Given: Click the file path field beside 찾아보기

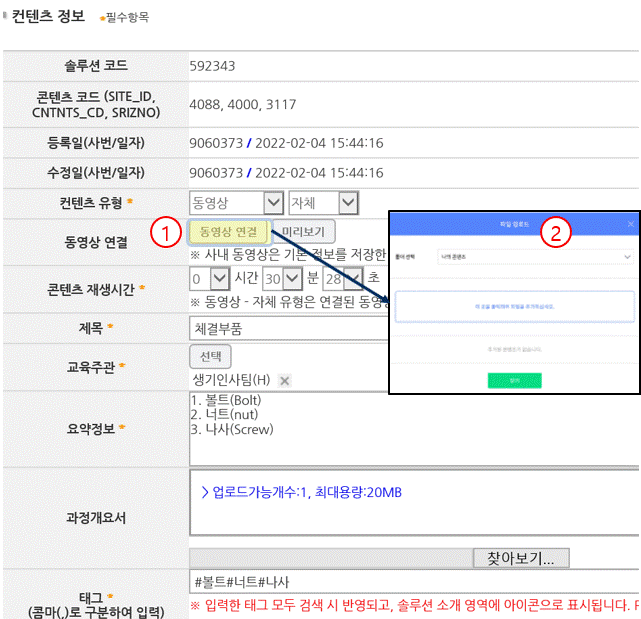Looking at the screenshot, I should 330,557.
